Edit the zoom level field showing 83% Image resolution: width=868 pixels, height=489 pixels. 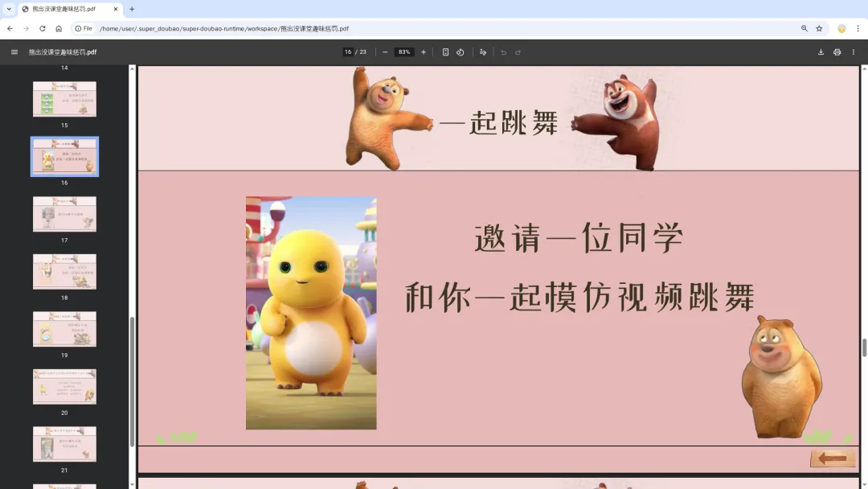[x=404, y=52]
